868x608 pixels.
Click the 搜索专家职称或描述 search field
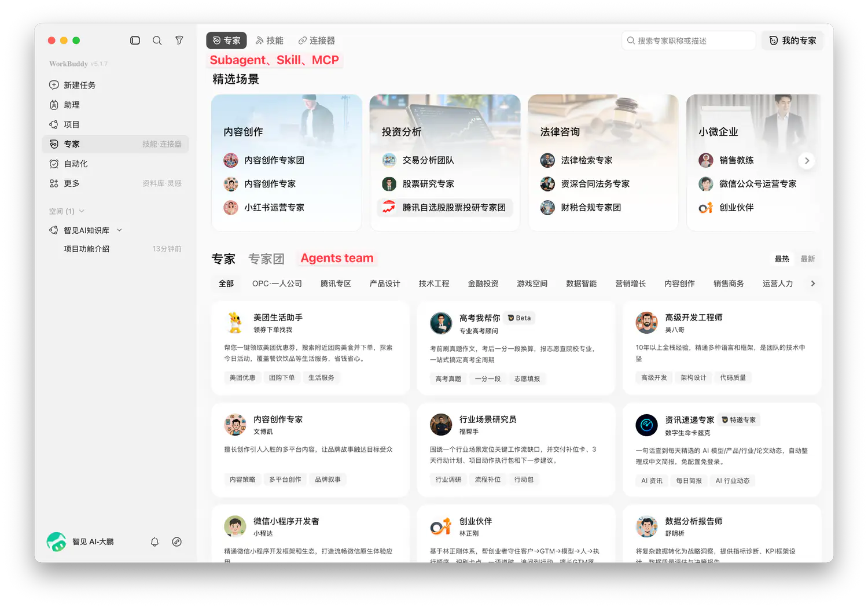pos(689,40)
